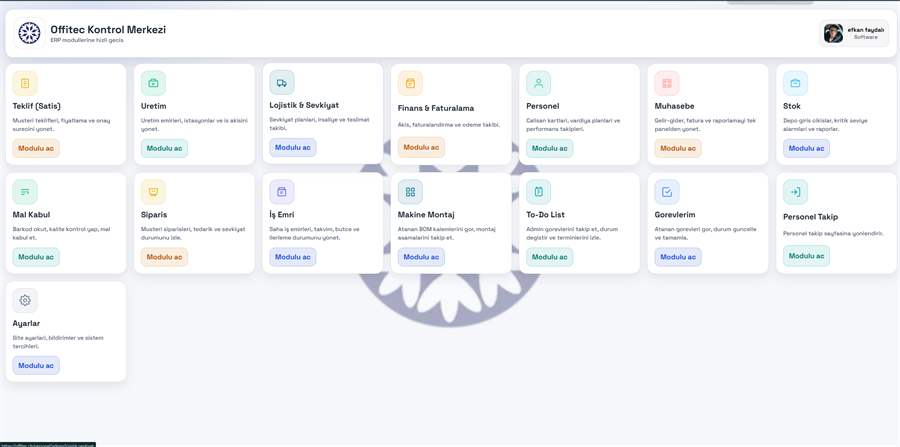Open To-Do List via Modulu ac

pos(549,257)
